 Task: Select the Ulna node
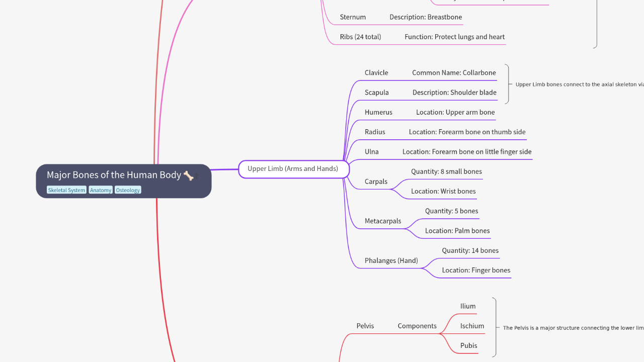point(372,151)
